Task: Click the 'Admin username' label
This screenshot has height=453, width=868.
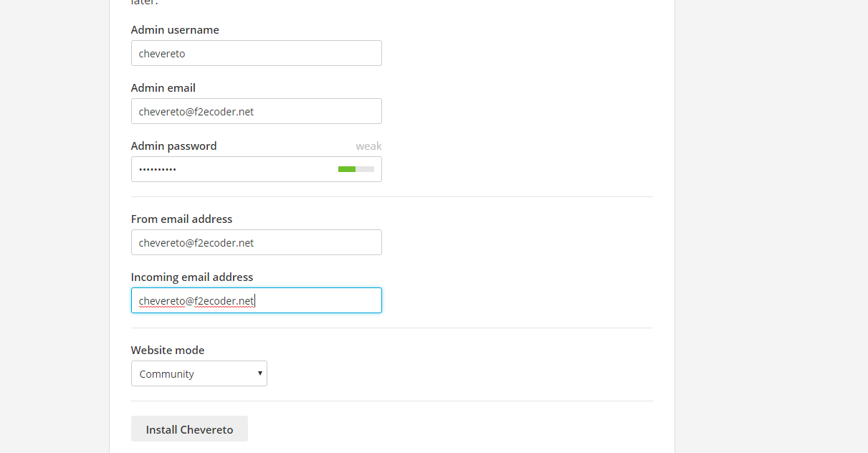Action: click(x=175, y=30)
